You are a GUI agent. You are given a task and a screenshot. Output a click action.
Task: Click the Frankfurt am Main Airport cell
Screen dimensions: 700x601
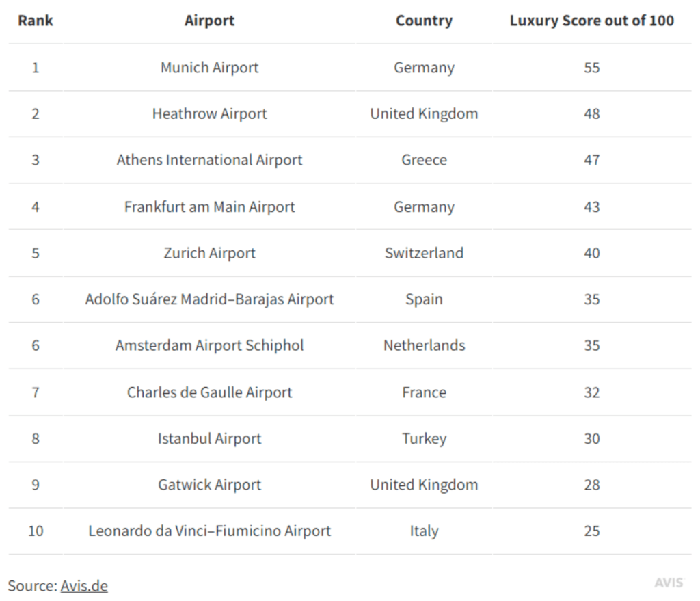[209, 206]
